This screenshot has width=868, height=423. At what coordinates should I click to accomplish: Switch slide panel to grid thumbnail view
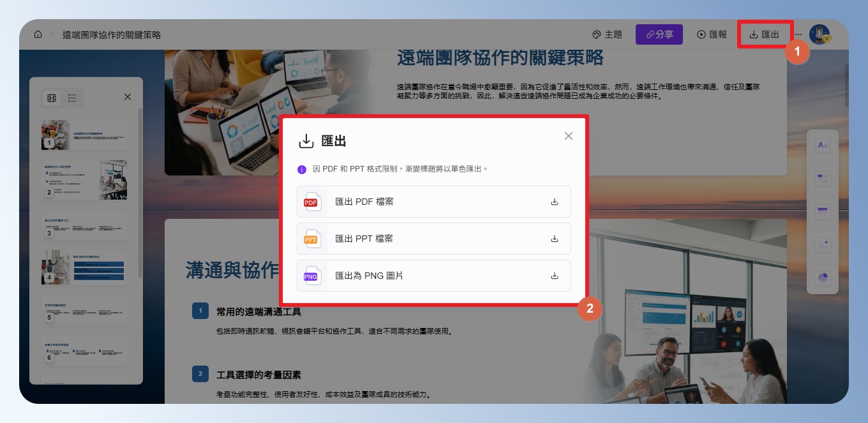coord(52,98)
